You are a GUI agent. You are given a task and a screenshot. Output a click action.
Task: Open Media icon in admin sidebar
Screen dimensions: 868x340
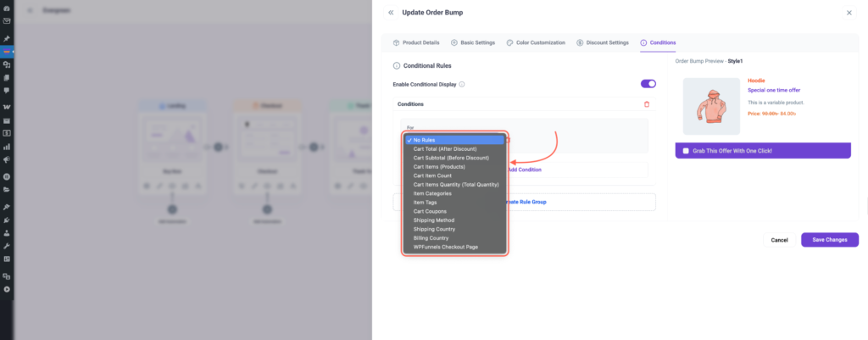7,64
